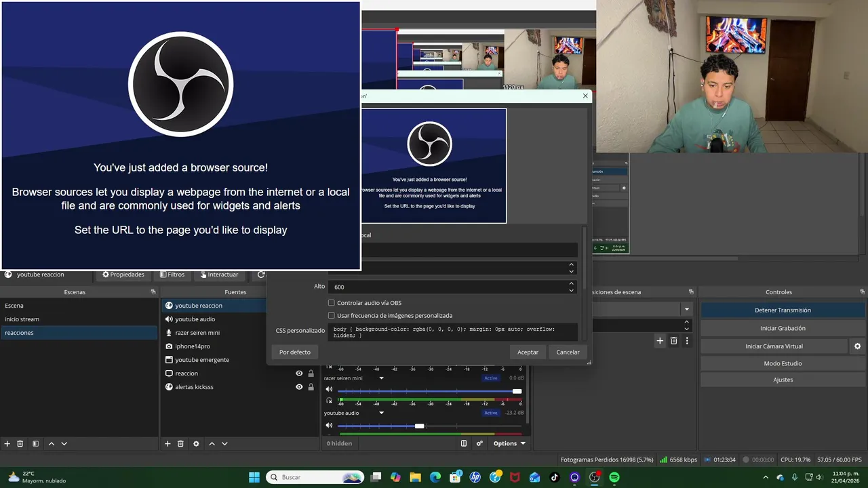
Task: Delete selected scene with trash icon
Action: click(x=20, y=443)
